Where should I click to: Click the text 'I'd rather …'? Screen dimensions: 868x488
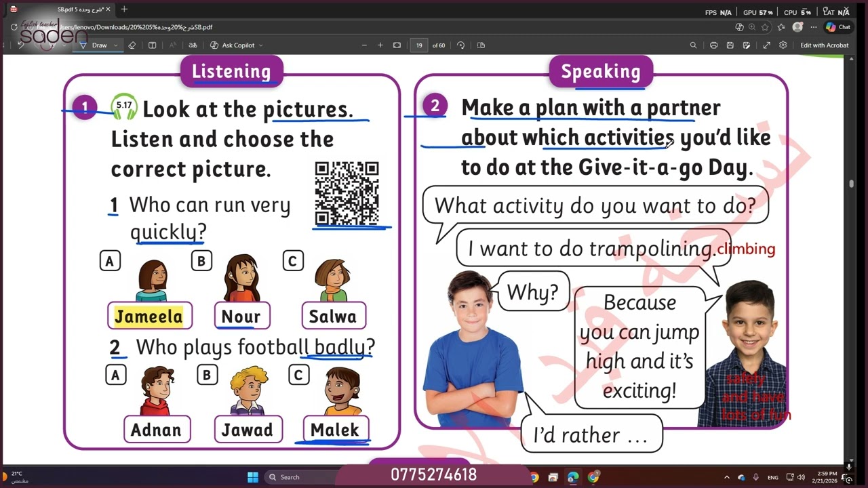pyautogui.click(x=591, y=435)
